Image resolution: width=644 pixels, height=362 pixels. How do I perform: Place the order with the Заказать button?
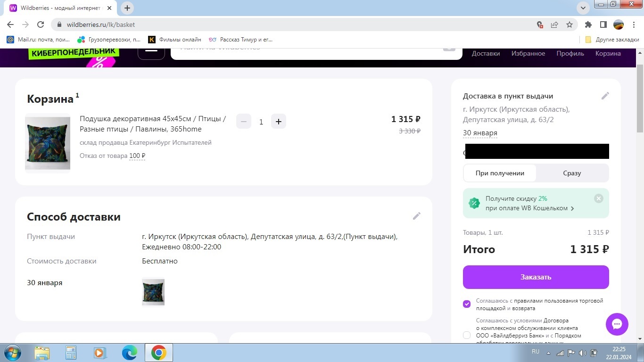coord(536,277)
